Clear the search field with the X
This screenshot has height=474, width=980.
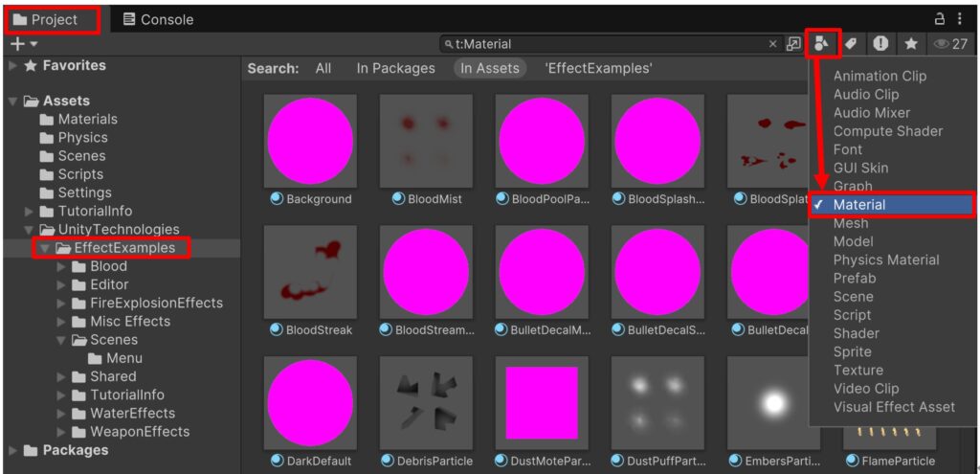coord(773,44)
